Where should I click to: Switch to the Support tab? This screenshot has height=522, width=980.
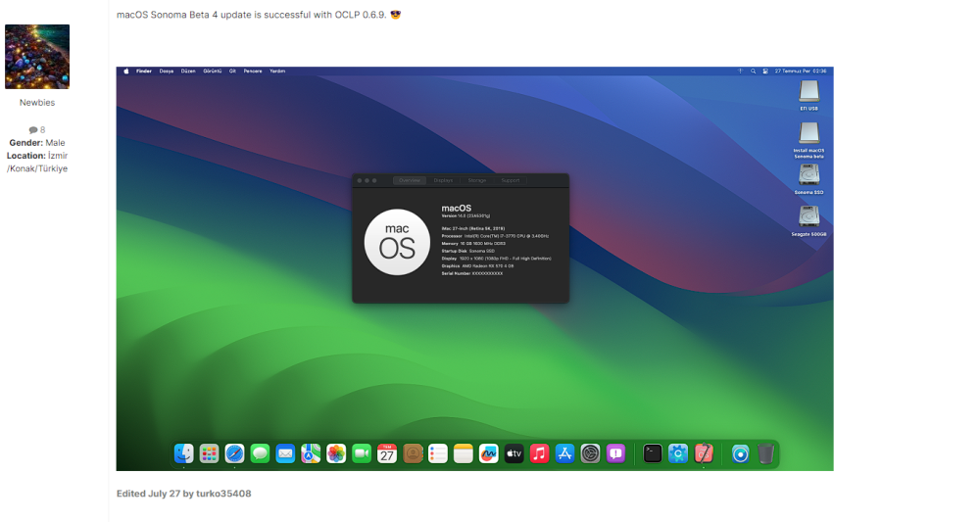[x=510, y=180]
